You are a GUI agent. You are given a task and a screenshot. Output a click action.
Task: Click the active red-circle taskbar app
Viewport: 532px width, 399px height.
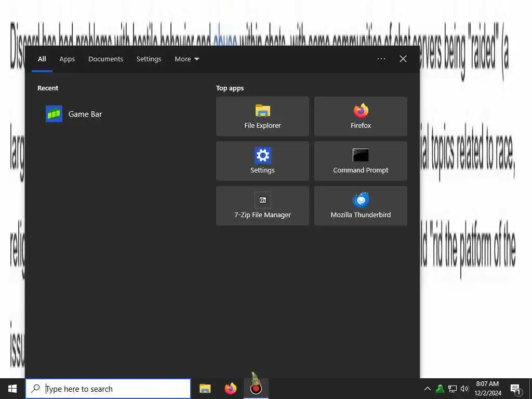tap(256, 389)
